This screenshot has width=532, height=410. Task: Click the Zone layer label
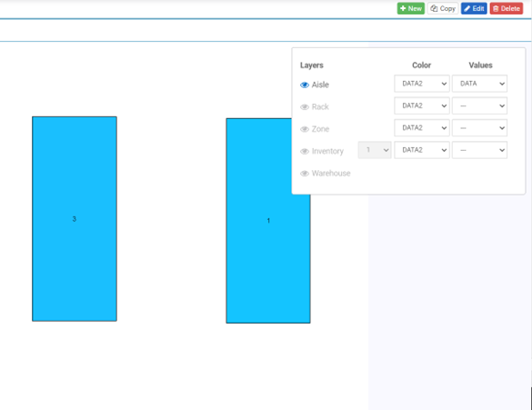tap(321, 129)
